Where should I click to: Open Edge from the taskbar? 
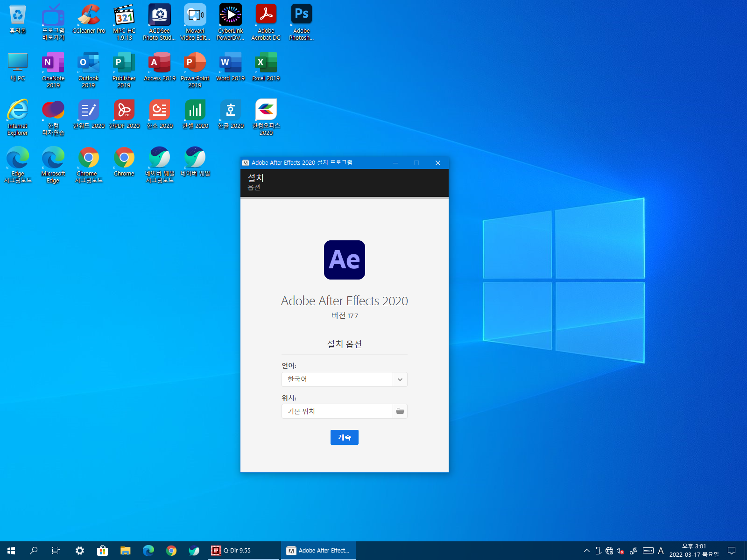click(148, 551)
